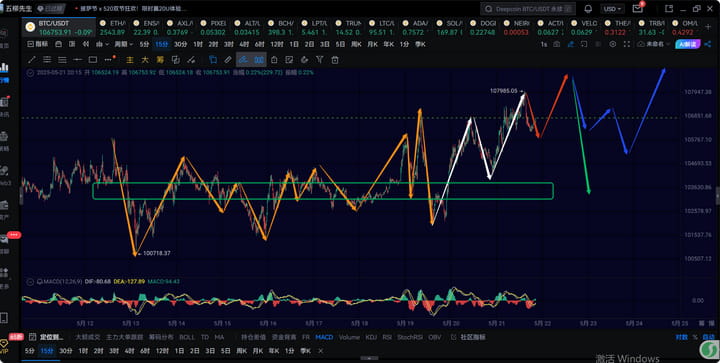The width and height of the screenshot is (720, 363).
Task: Switch to the ETH symbol tab
Action: tap(113, 28)
